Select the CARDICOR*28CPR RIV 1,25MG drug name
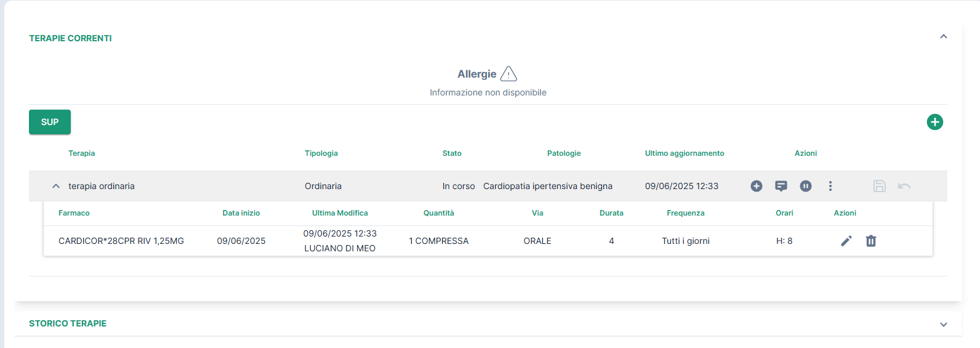 (x=121, y=241)
